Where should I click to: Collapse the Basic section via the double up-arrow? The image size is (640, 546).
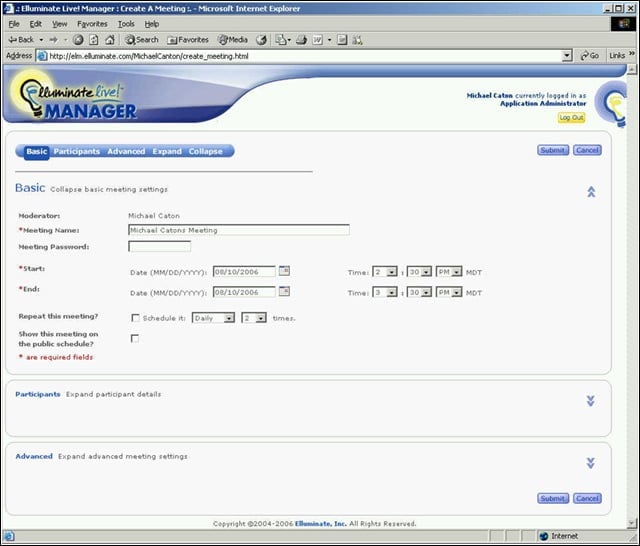pos(591,191)
